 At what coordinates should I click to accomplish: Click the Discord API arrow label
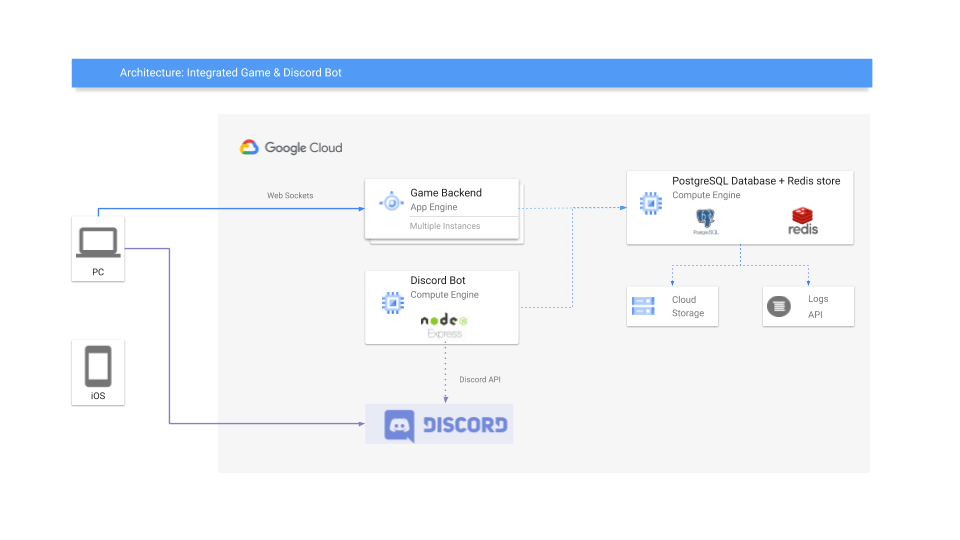click(480, 380)
